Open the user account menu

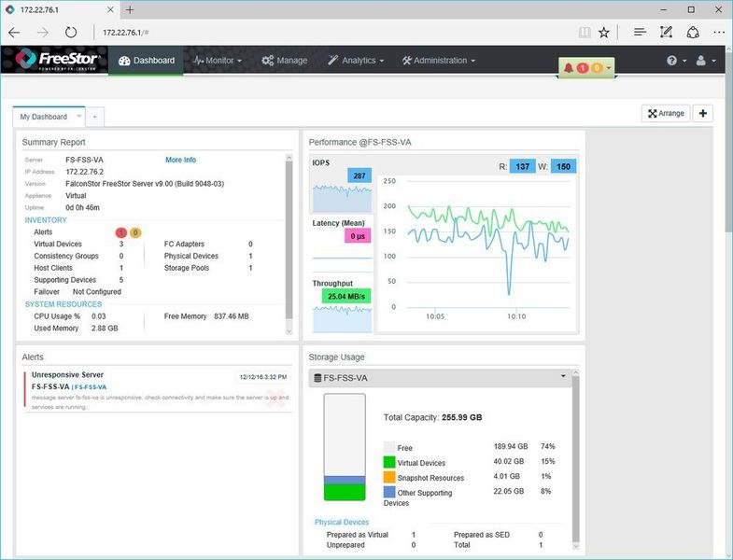click(705, 61)
